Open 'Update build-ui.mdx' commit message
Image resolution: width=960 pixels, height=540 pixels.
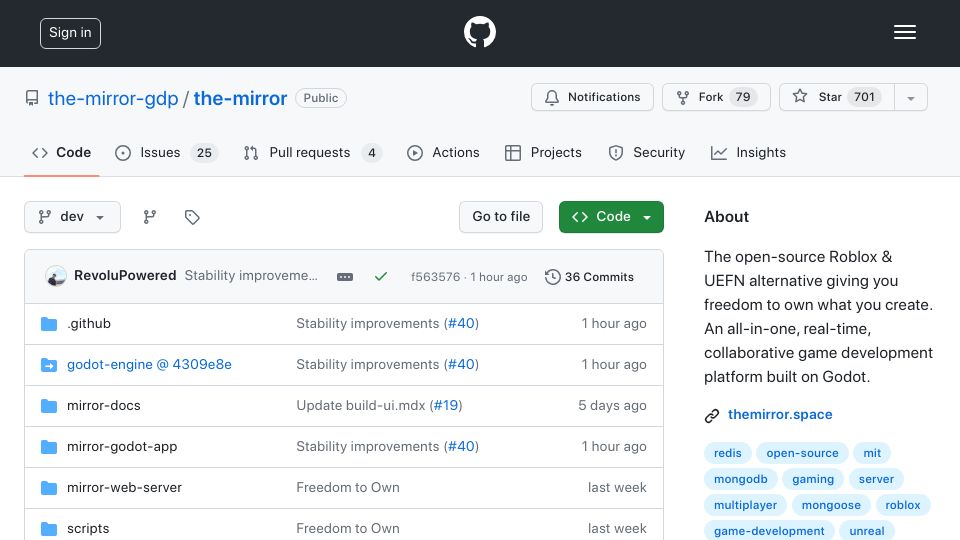[361, 405]
